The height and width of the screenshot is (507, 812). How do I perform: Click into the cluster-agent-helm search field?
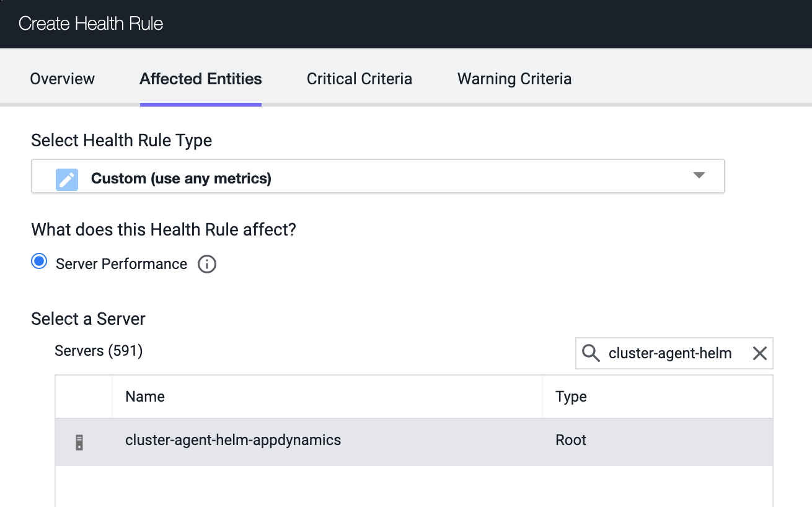click(669, 353)
